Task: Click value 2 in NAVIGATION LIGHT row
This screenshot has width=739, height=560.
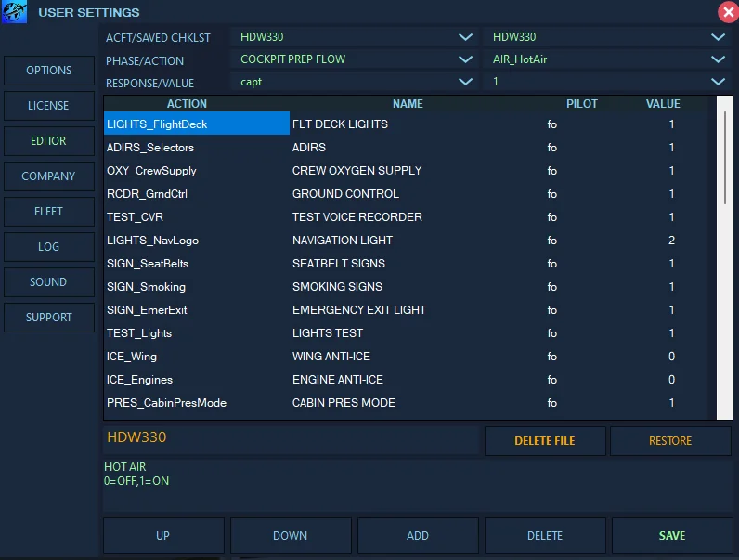Action: (x=671, y=241)
